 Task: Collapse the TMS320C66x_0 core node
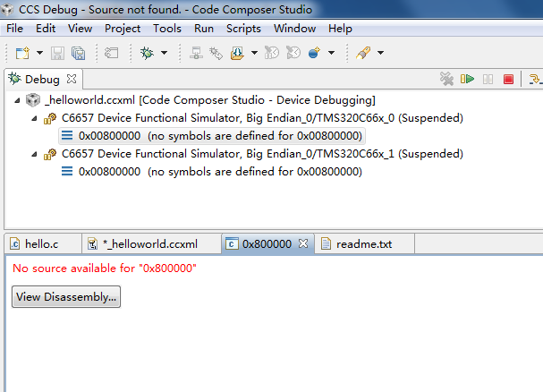tap(34, 119)
